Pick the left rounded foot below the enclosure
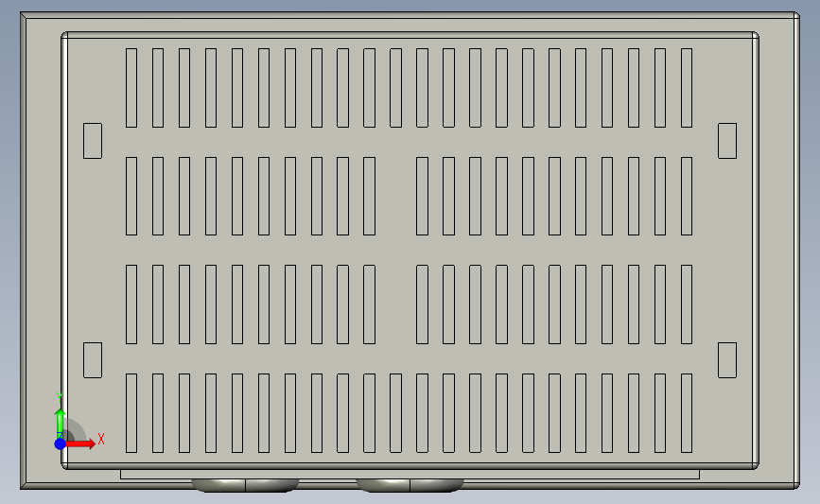The width and height of the screenshot is (820, 504). [245, 485]
